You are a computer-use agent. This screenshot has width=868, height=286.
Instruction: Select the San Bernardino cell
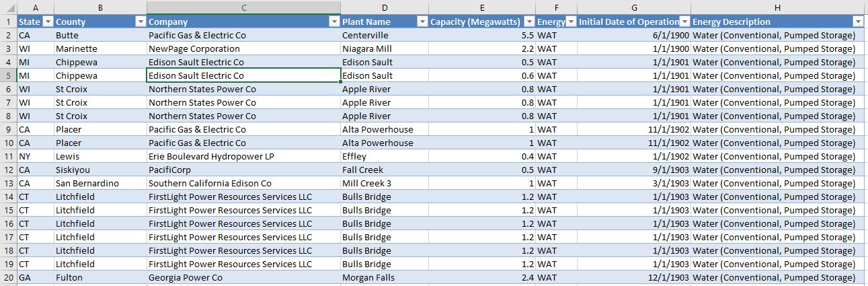click(x=100, y=183)
